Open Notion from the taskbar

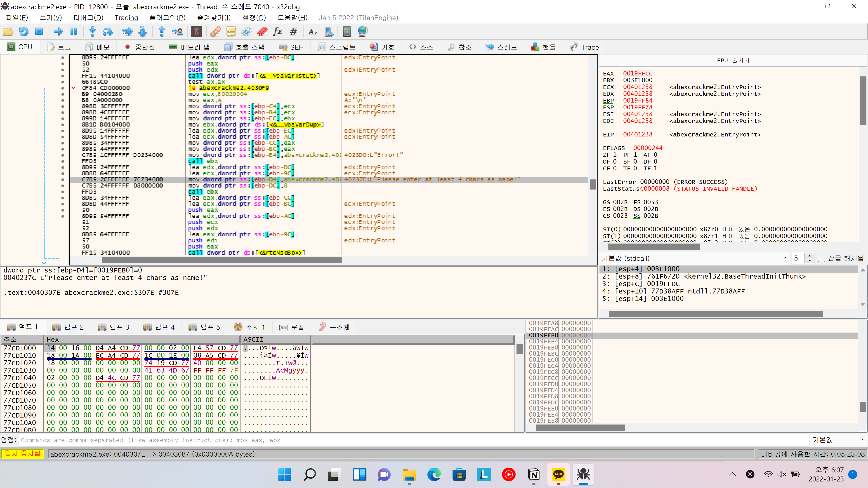(533, 474)
